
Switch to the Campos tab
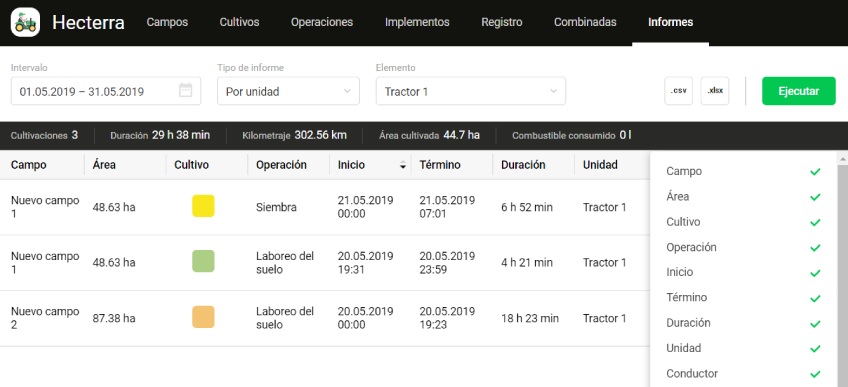click(168, 22)
